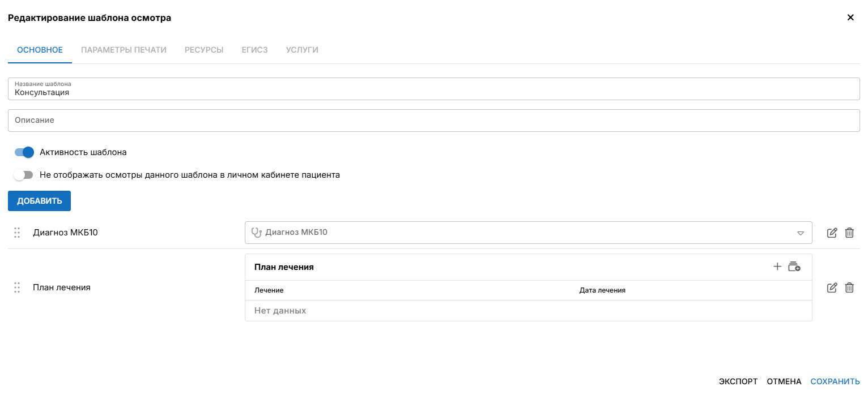Click the Экспорт button
Image resolution: width=868 pixels, height=395 pixels.
click(x=738, y=381)
